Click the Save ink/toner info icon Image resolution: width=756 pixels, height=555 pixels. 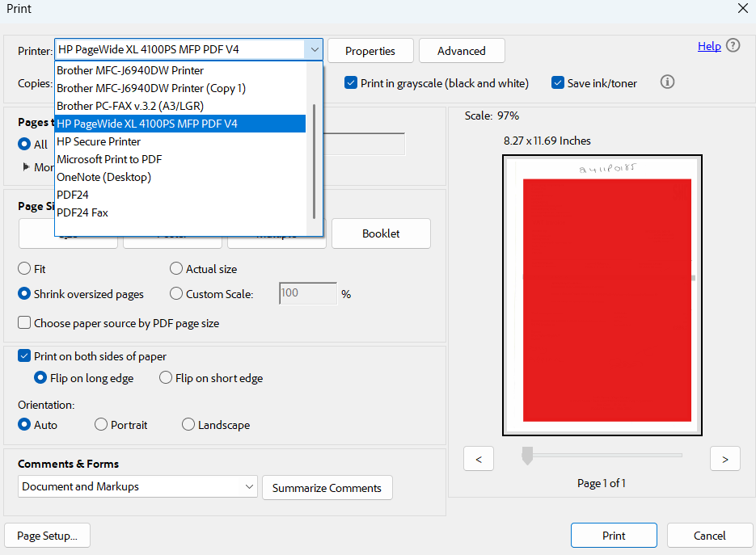point(667,82)
